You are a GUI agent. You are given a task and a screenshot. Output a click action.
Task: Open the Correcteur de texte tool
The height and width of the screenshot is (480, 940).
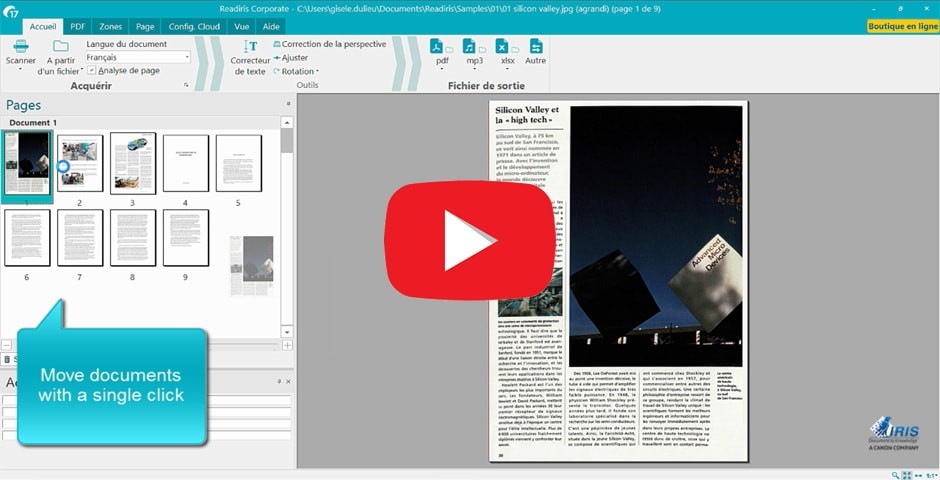pos(250,58)
